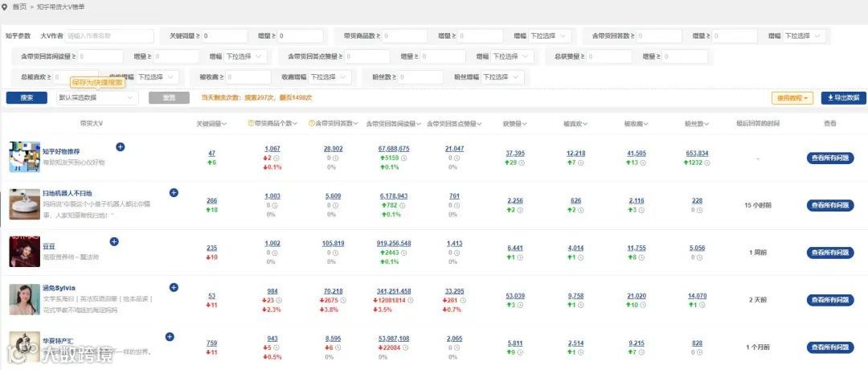Viewport: 868px width, 370px height.
Task: Open 知乎好物推荐 author name link
Action: 61,151
